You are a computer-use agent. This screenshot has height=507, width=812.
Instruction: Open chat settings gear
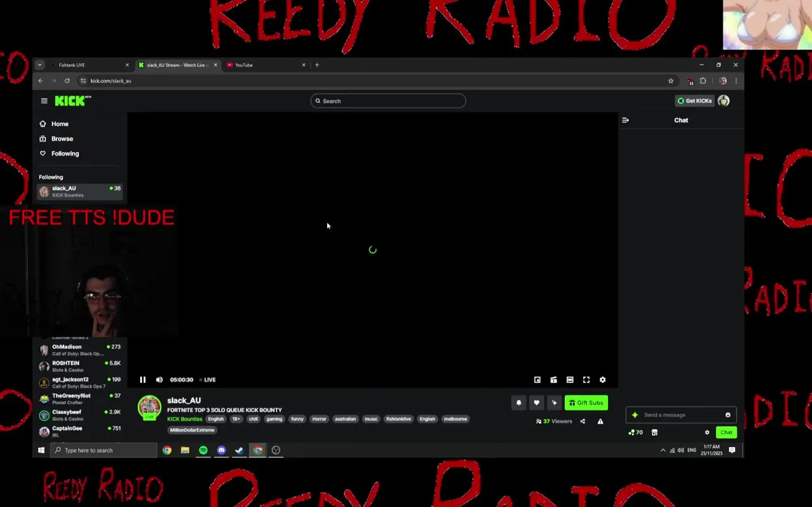coord(707,432)
